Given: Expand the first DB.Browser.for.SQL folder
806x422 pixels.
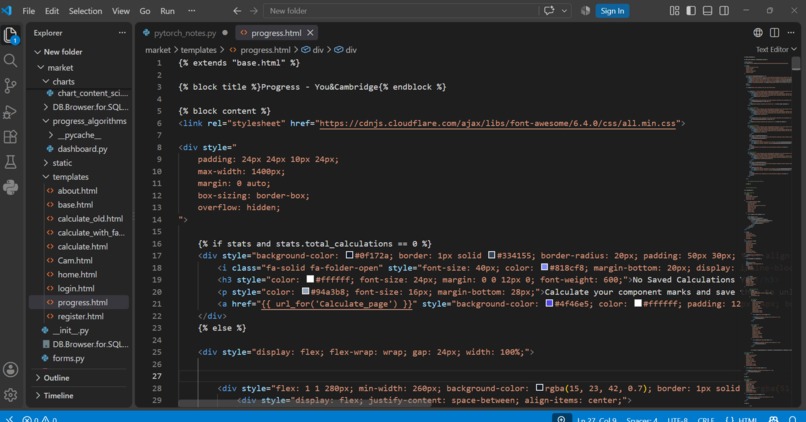Looking at the screenshot, I should 46,107.
